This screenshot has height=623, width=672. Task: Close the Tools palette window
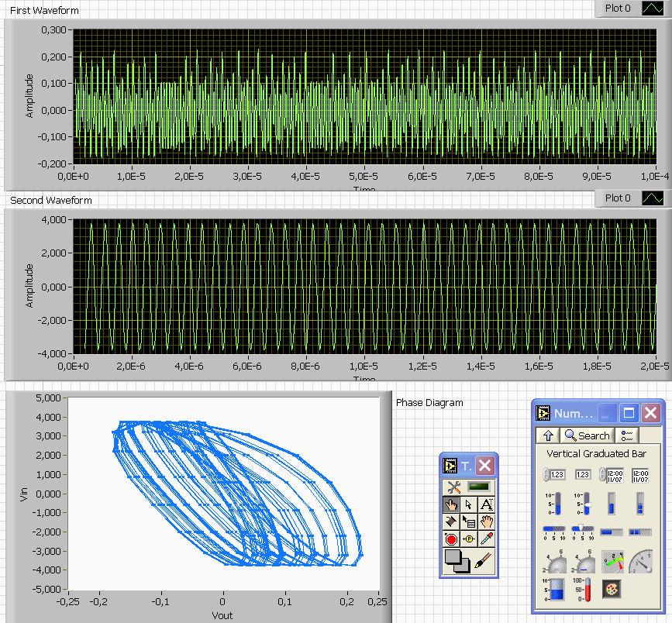click(484, 466)
